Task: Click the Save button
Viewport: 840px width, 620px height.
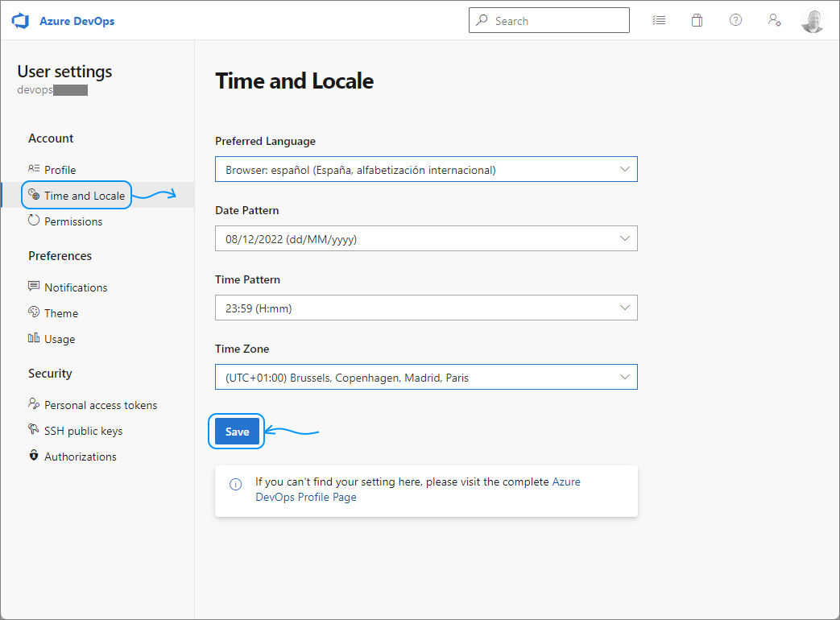Action: tap(237, 432)
